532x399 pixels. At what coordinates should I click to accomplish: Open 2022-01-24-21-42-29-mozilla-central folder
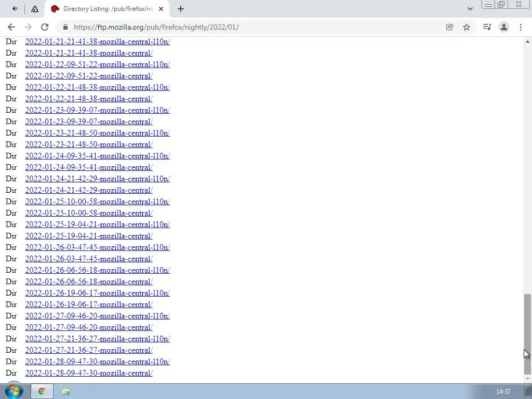89,190
